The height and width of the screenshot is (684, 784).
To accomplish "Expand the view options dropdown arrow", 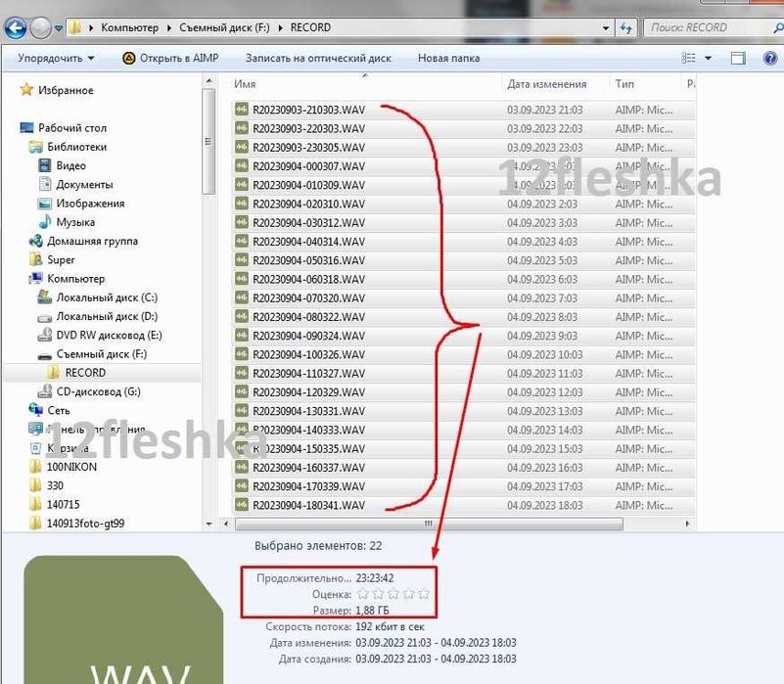I will pos(708,59).
